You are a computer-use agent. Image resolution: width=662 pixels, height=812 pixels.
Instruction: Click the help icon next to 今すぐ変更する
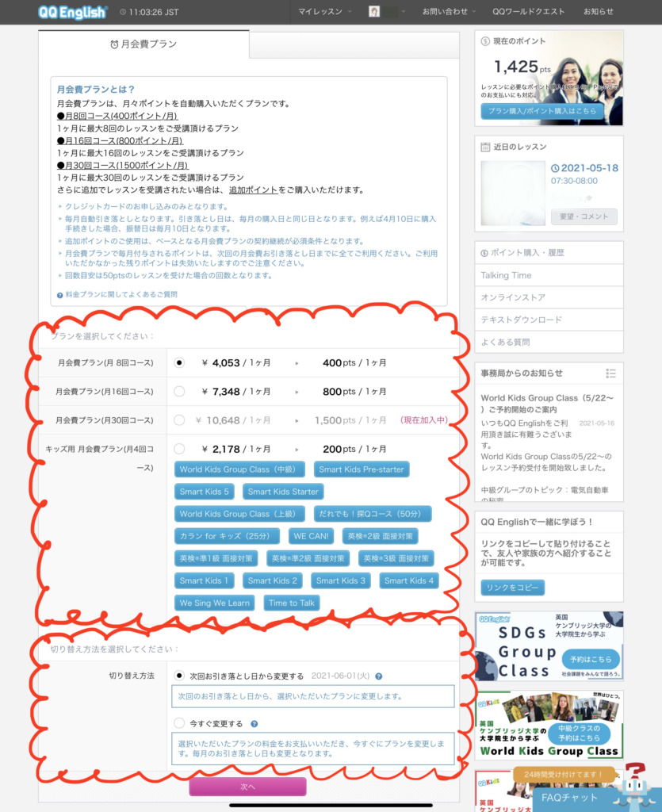254,724
